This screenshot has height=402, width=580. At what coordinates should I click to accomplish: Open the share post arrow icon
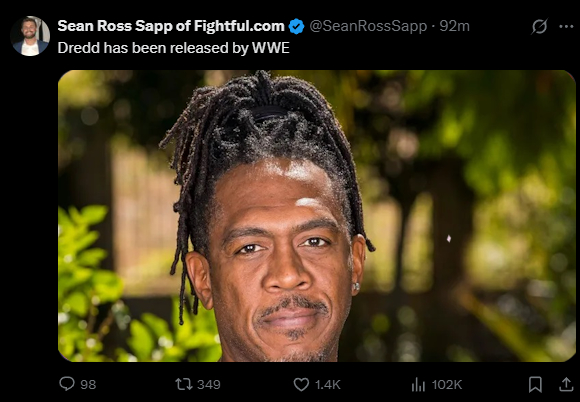566,384
